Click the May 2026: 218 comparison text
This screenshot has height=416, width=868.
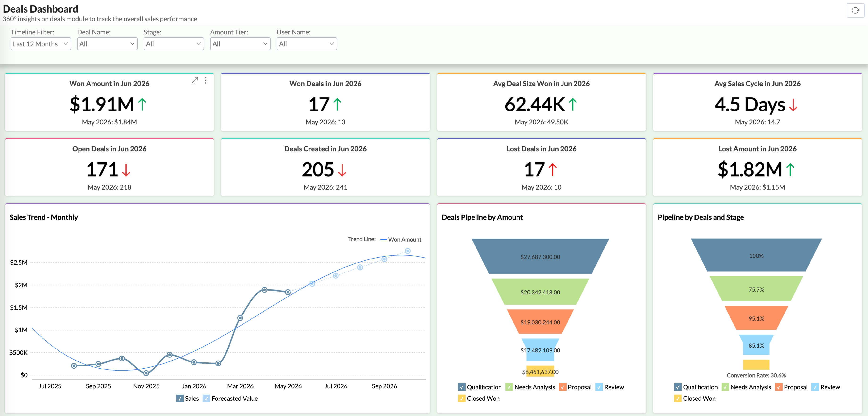coord(109,187)
